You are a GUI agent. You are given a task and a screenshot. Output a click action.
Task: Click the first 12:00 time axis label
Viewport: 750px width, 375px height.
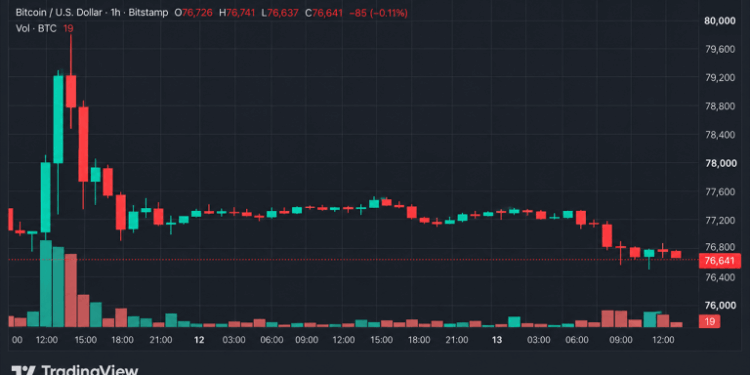(47, 340)
